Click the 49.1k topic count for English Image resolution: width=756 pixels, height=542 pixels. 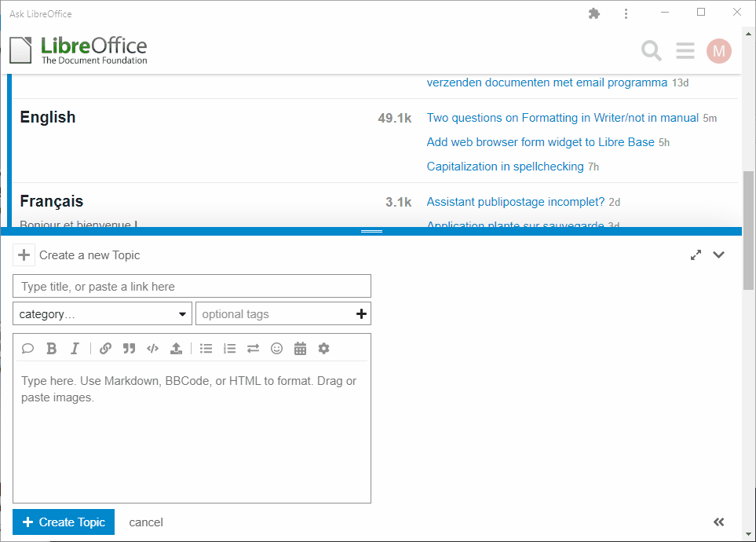pos(394,118)
